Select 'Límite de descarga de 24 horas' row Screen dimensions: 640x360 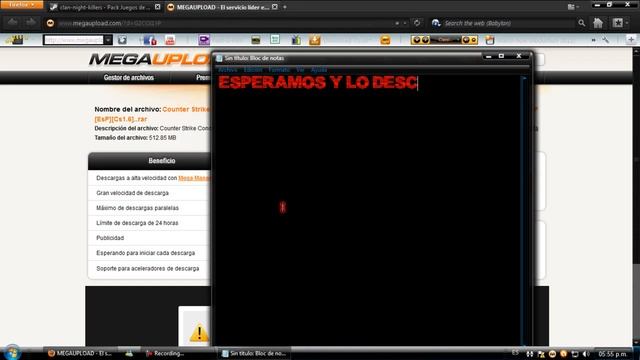(x=149, y=223)
